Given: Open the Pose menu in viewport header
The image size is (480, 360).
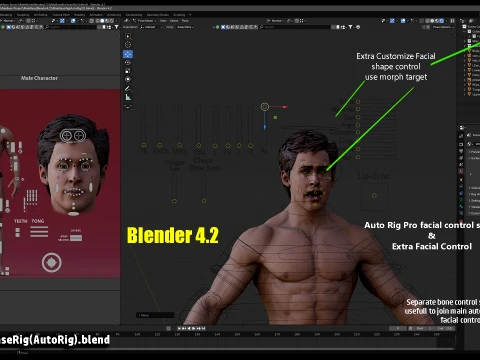Looking at the screenshot, I should click(185, 21).
